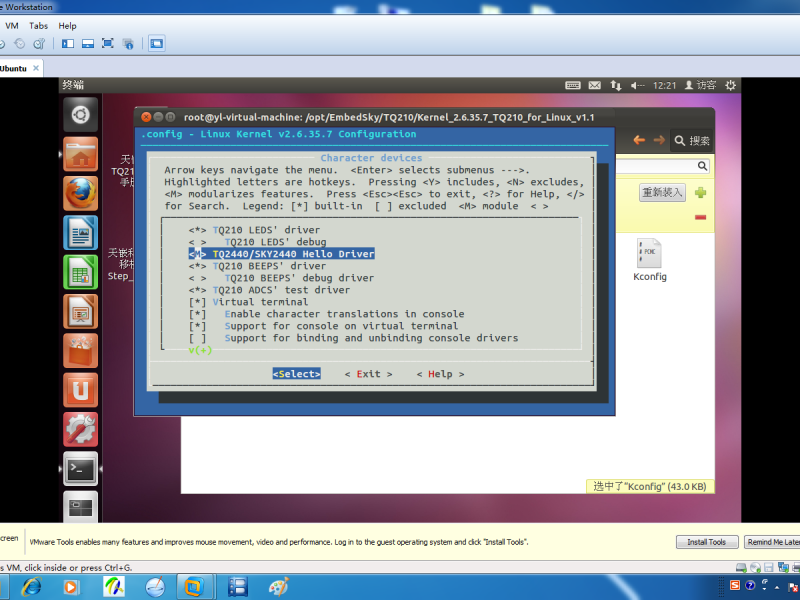Open Firefox from the Ubuntu launcher
Screen dimensions: 800x600
80,192
